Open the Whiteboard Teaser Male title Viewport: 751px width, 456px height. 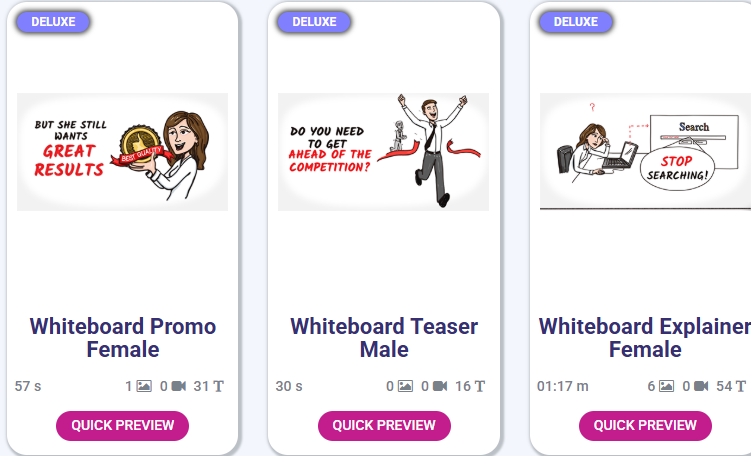tap(384, 338)
